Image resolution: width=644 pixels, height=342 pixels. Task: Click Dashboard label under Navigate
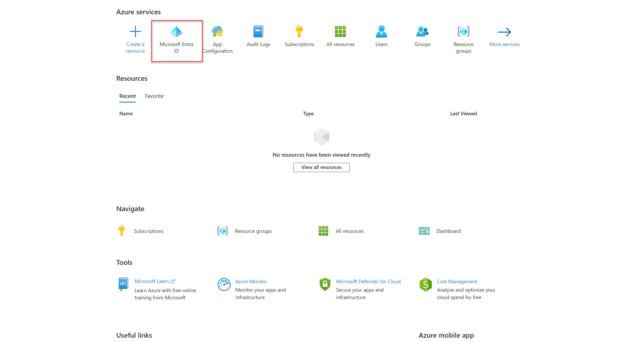[x=448, y=231]
